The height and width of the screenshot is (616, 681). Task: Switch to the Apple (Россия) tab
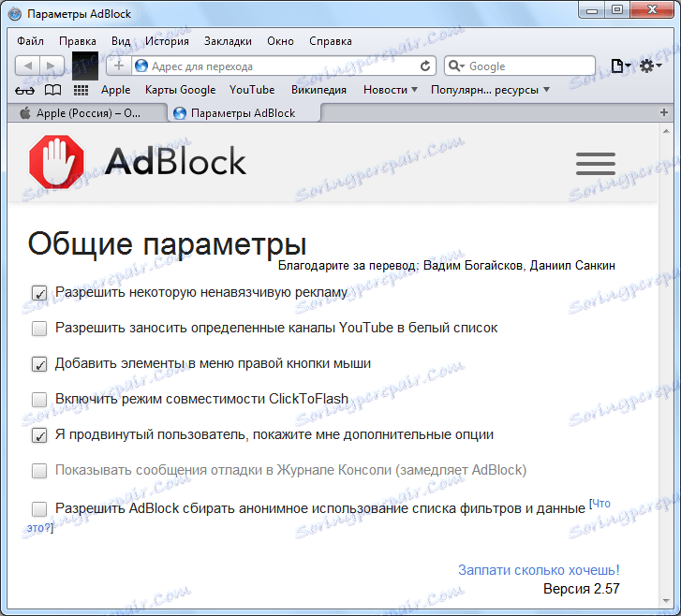pos(87,113)
